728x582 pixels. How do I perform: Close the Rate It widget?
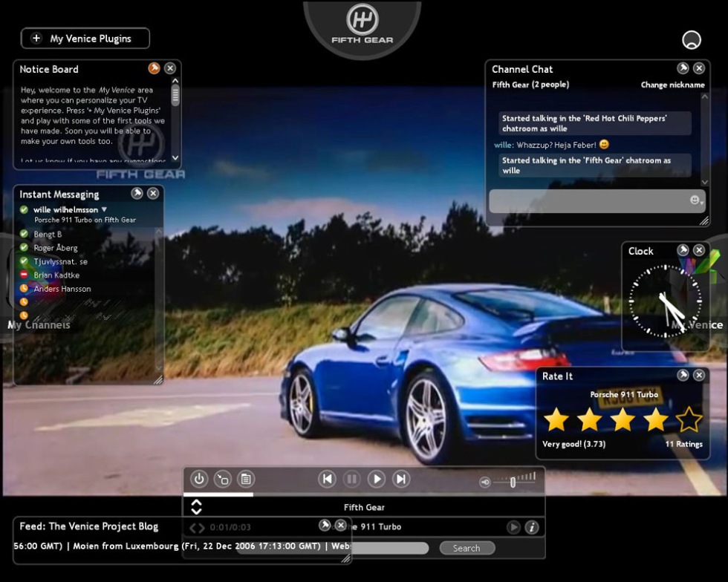pyautogui.click(x=699, y=375)
